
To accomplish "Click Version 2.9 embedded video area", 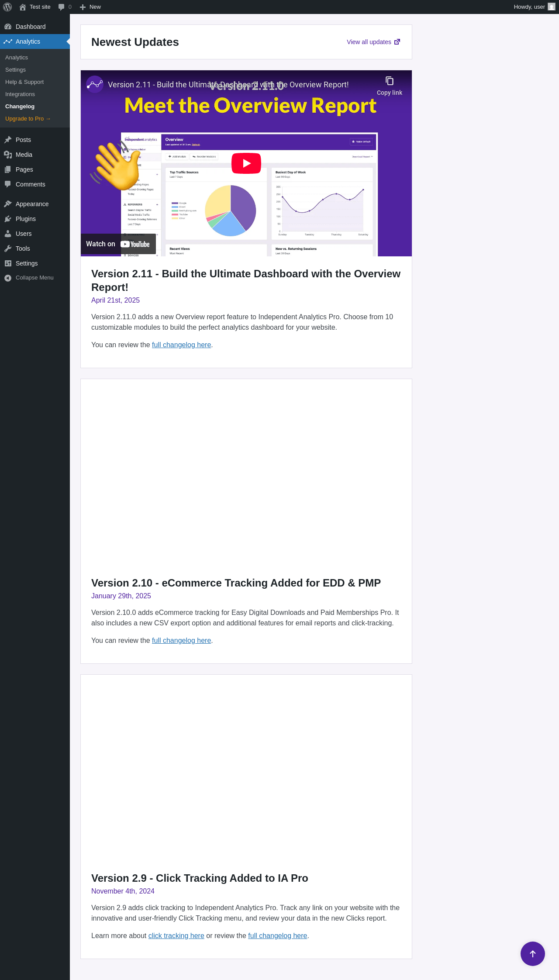I will click(x=246, y=768).
